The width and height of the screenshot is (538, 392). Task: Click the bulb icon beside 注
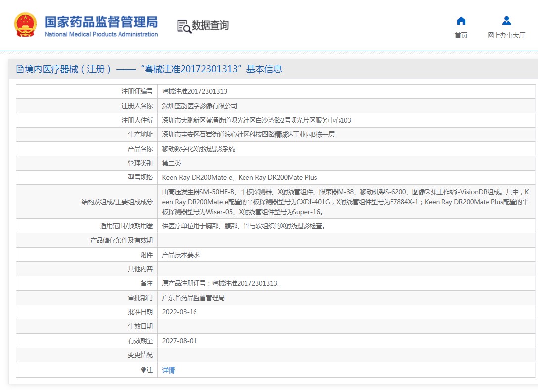143,370
